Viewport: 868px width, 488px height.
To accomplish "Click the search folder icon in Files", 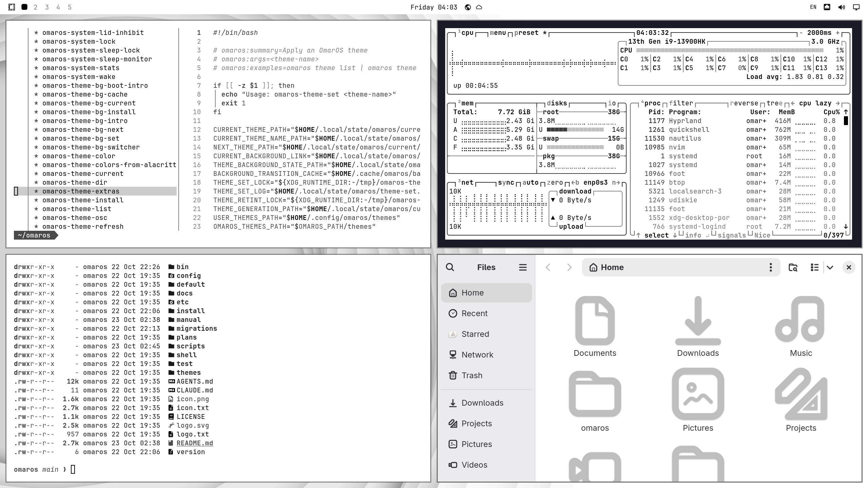I will point(793,267).
